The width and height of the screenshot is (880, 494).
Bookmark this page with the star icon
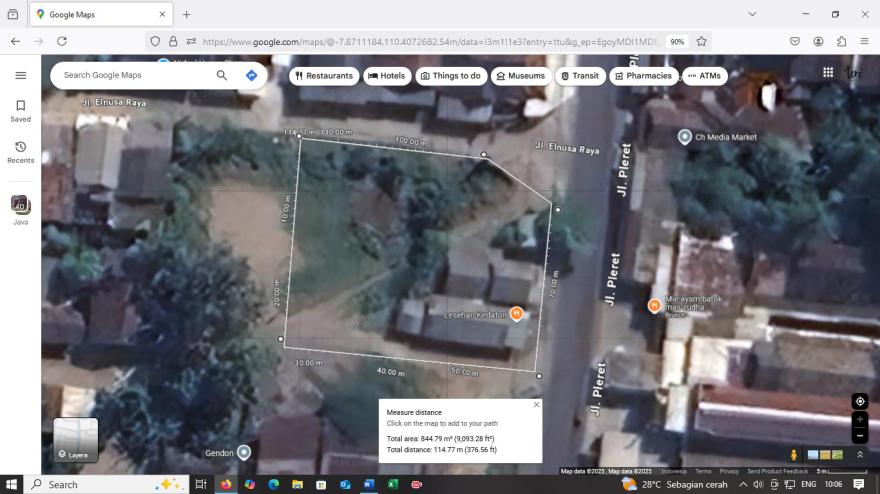pos(702,41)
